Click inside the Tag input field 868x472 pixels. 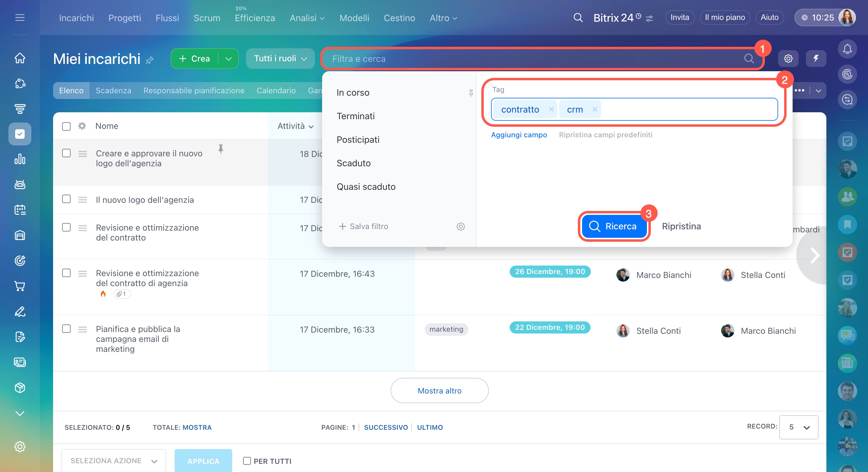(x=687, y=109)
